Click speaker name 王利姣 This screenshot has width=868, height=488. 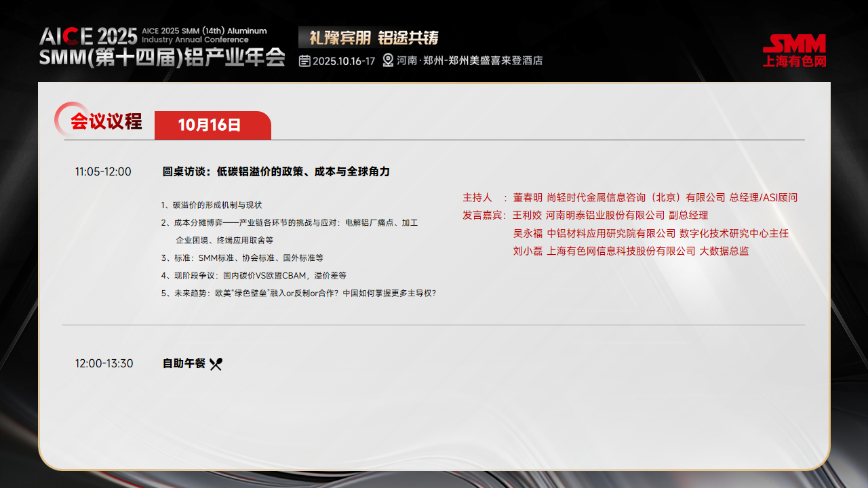[x=528, y=216]
